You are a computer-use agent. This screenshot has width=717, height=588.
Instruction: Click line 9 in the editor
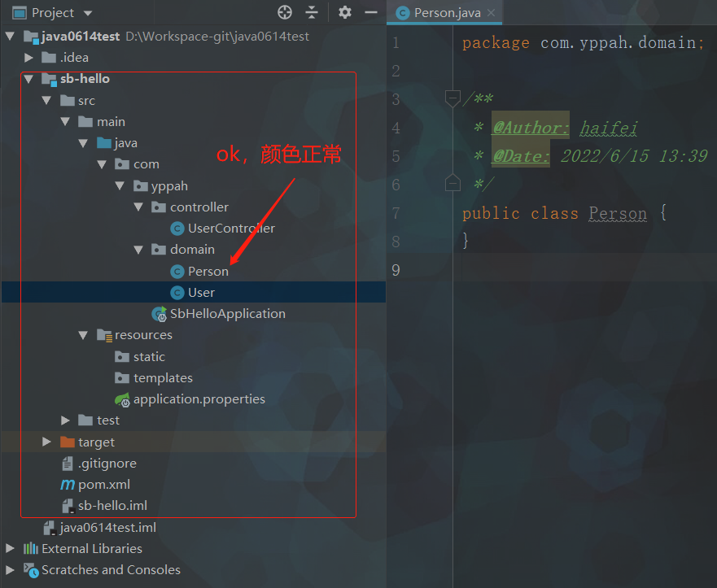[570, 269]
